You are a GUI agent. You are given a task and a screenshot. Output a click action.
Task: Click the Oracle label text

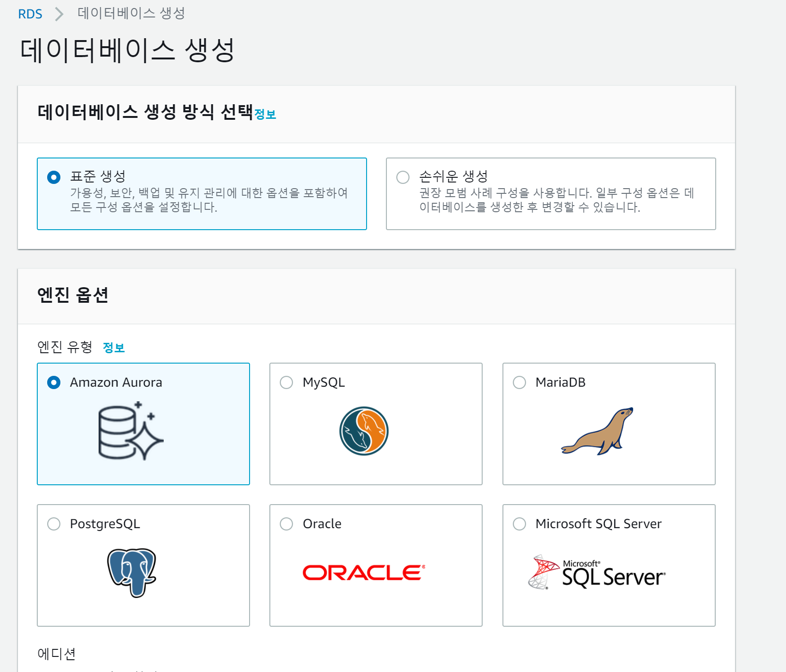322,524
